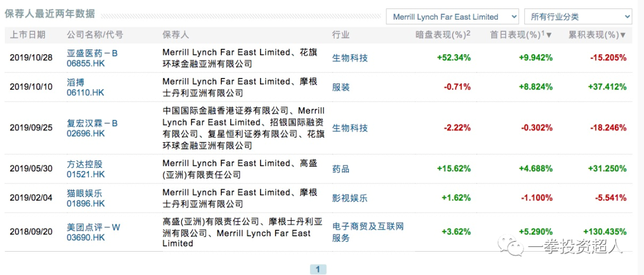Click cumulative value -15.205%
This screenshot has height=275, width=644.
tap(608, 58)
